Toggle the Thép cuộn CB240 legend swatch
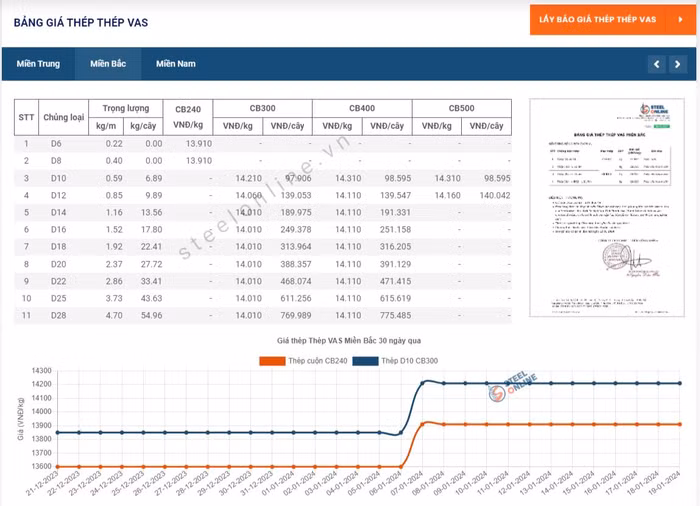This screenshot has width=700, height=506. coord(272,361)
